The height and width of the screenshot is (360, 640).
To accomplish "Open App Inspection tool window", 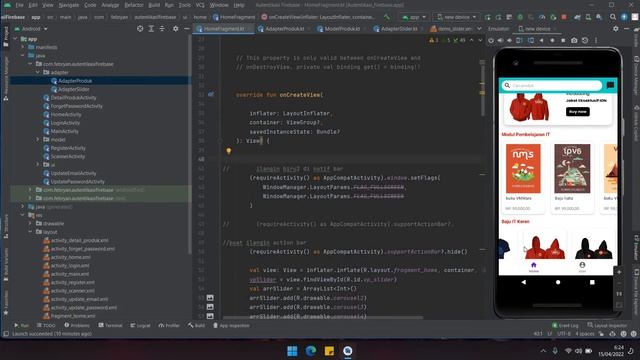I will (x=231, y=325).
